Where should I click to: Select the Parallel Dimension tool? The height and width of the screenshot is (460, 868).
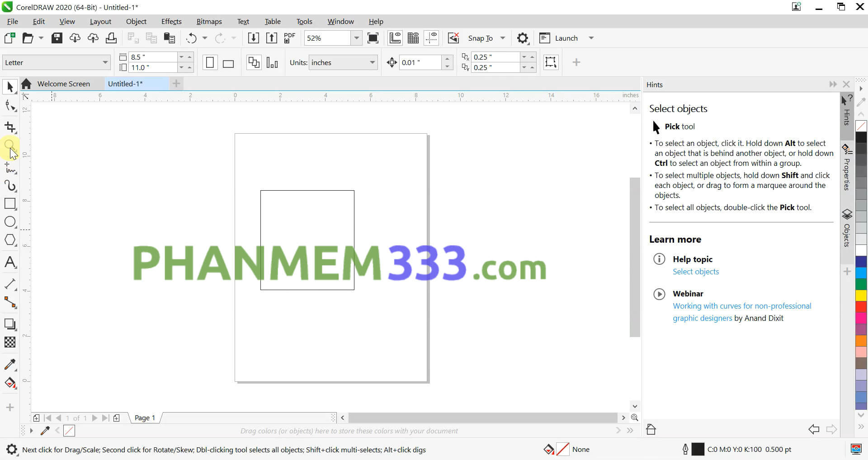[10, 284]
